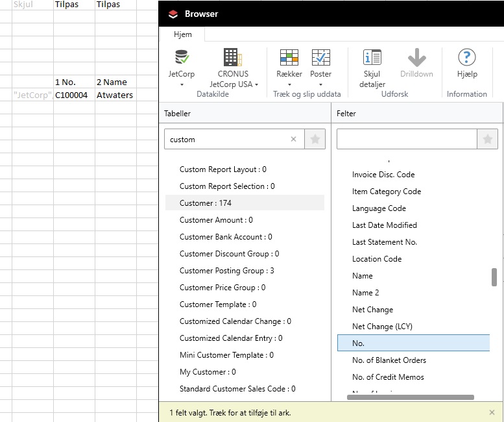Viewport: 504px width, 422px height.
Task: Click spreadsheet cell containing "JetCorp"
Action: click(33, 95)
